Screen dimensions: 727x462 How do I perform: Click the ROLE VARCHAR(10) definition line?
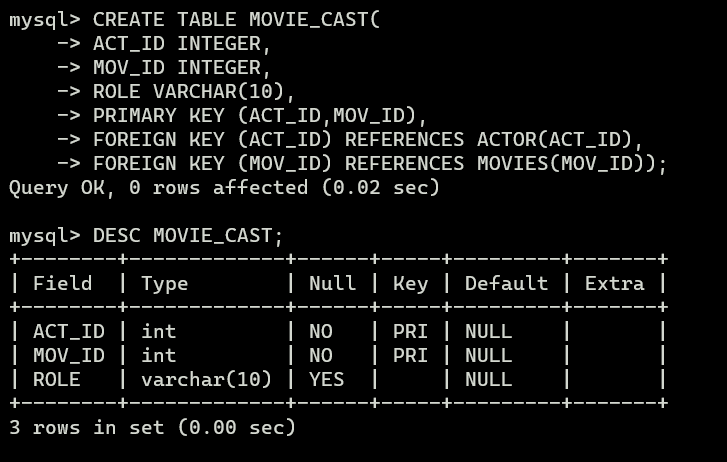[194, 92]
